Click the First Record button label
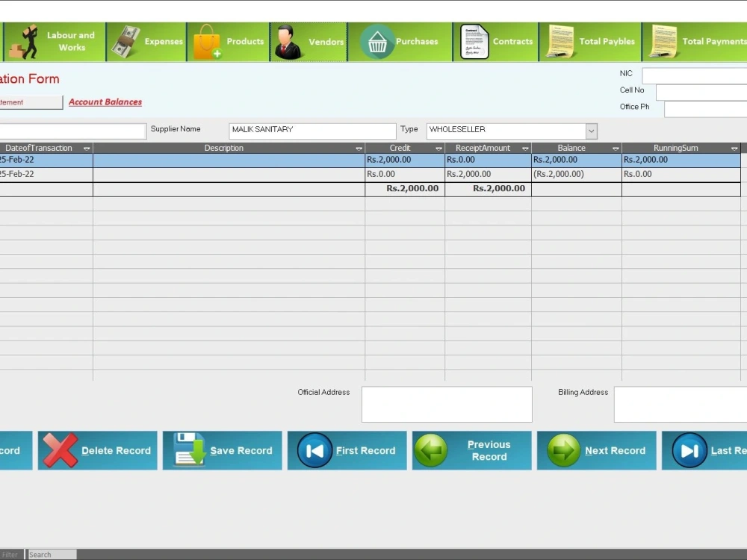The height and width of the screenshot is (560, 747). [x=365, y=450]
